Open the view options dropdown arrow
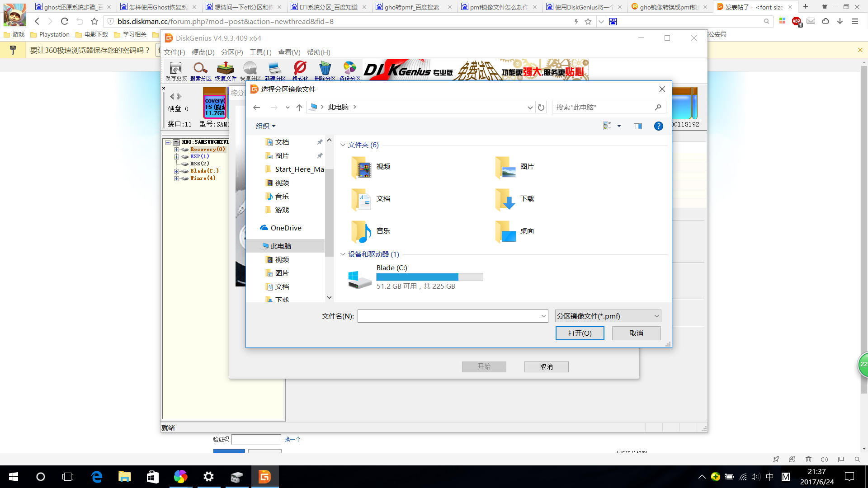Image resolution: width=868 pixels, height=488 pixels. (x=619, y=126)
